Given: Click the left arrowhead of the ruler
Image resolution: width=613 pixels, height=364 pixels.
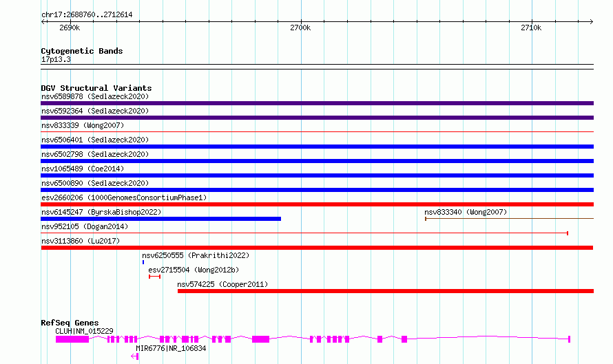Looking at the screenshot, I should point(43,21).
